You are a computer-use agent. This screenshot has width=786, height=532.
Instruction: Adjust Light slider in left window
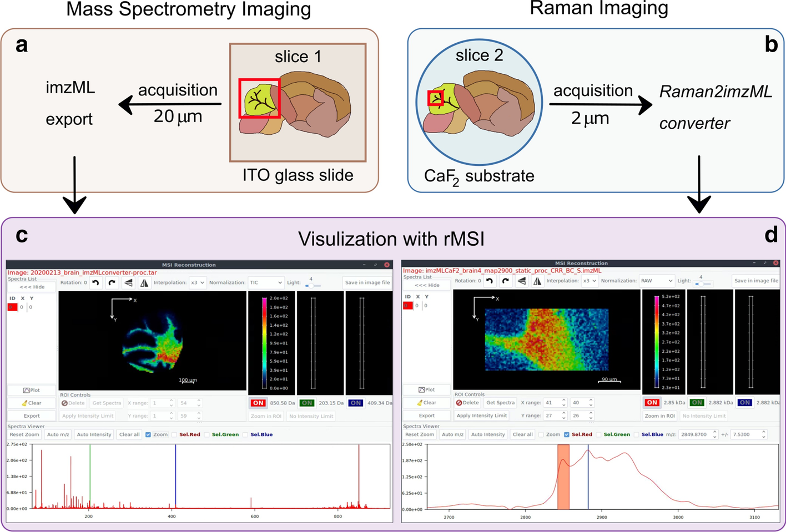click(313, 286)
